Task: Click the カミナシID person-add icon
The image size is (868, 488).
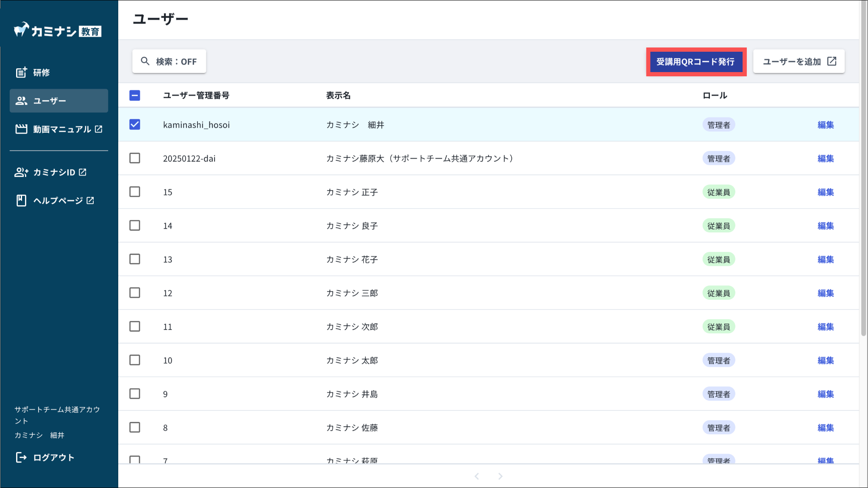Action: [22, 172]
